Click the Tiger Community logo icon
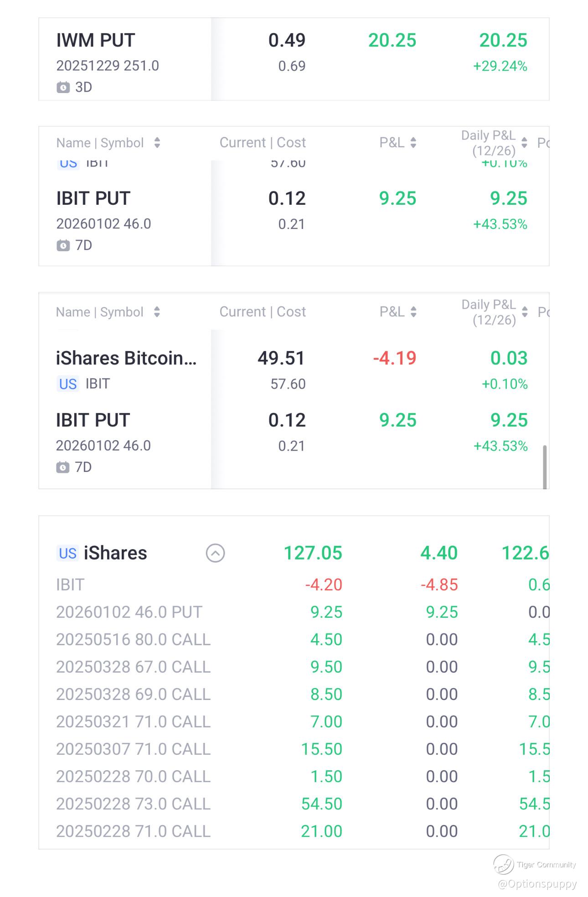The image size is (588, 897). [x=503, y=864]
